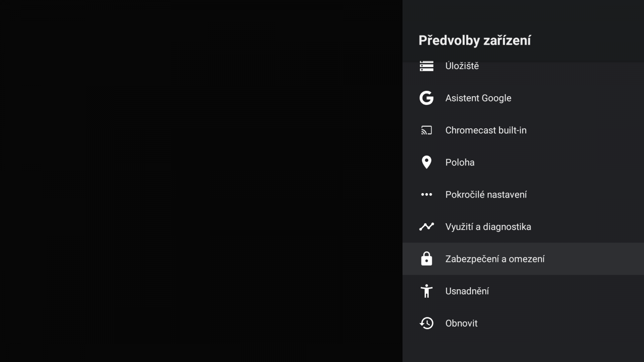Click the three-dots advanced settings icon
This screenshot has height=362, width=644.
pyautogui.click(x=426, y=195)
